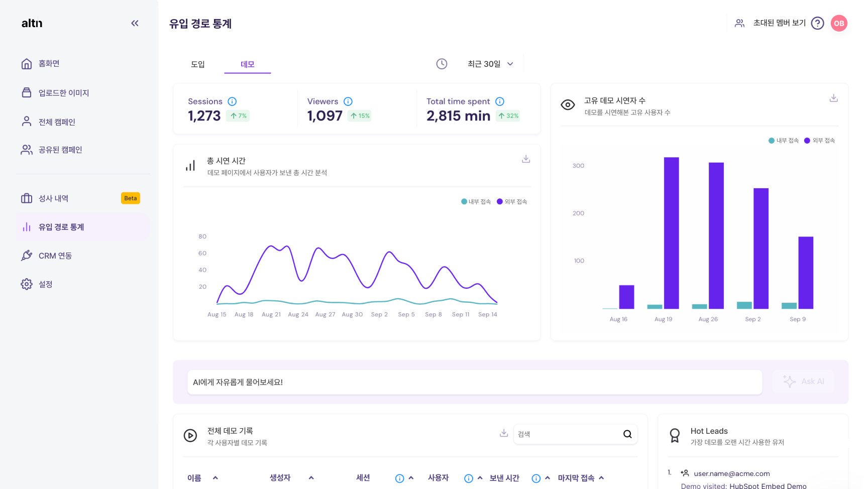
Task: Click info icon next to 사용자 column header
Action: tap(468, 478)
